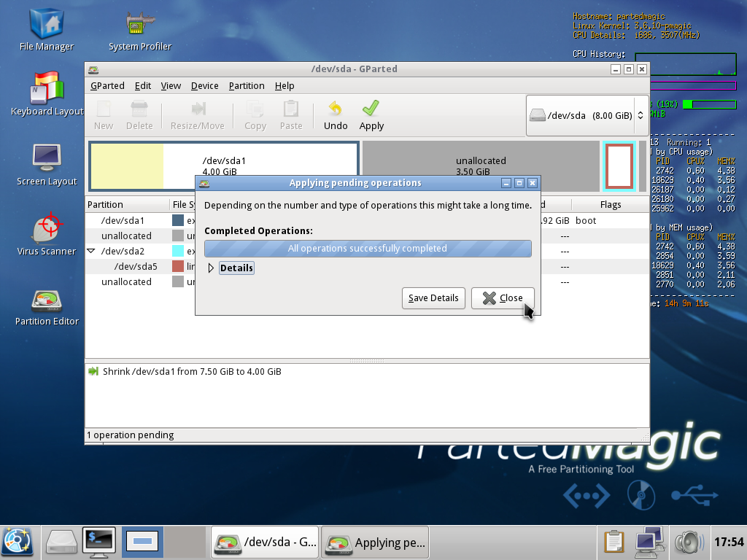Click the Save Details button
Image resolution: width=747 pixels, height=560 pixels.
point(433,298)
